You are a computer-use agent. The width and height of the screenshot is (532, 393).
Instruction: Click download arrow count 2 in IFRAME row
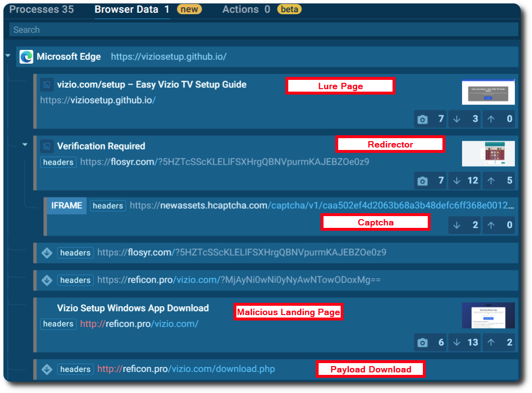pyautogui.click(x=465, y=225)
